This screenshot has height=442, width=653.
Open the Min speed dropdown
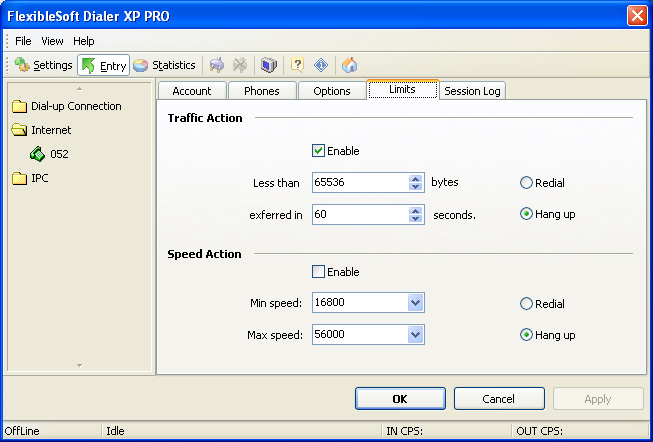tap(416, 302)
